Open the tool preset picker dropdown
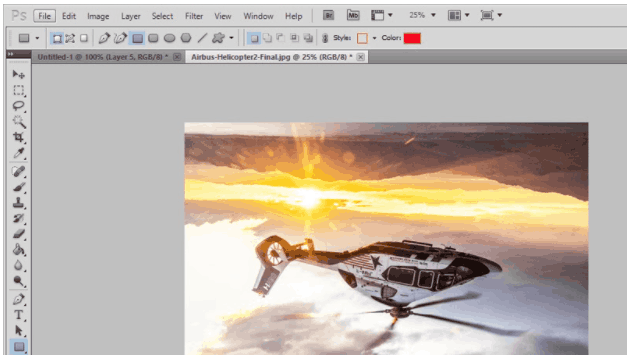 [37, 38]
